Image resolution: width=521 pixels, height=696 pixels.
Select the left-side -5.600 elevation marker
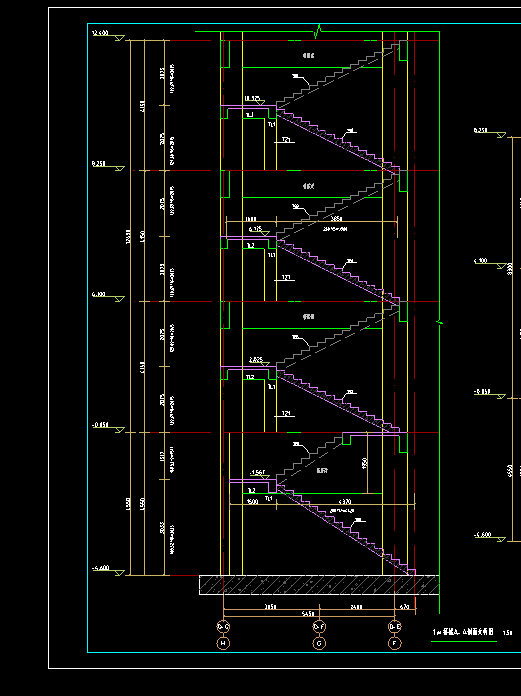[108, 570]
